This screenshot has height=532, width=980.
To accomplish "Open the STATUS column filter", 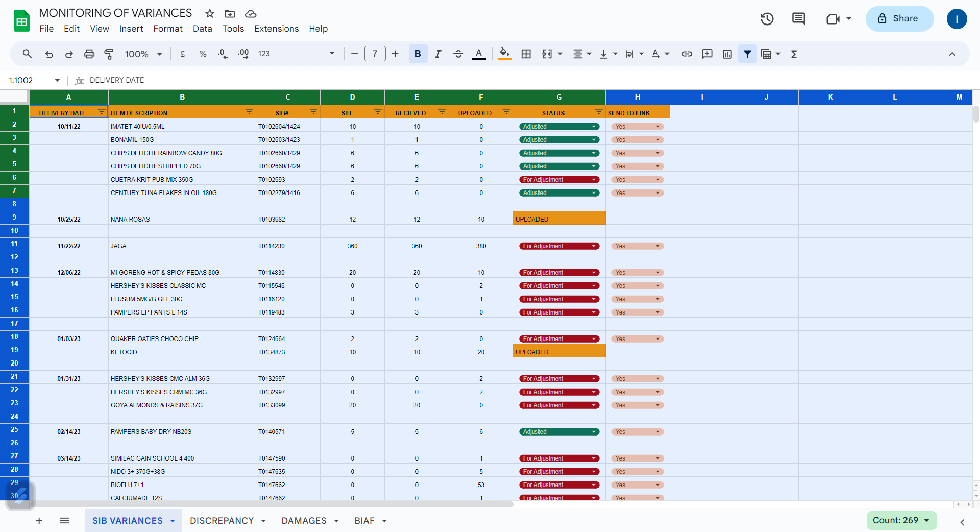I will click(599, 112).
